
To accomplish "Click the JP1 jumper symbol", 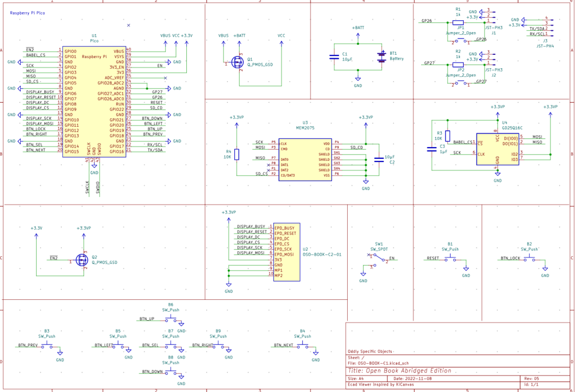I will point(461,40).
